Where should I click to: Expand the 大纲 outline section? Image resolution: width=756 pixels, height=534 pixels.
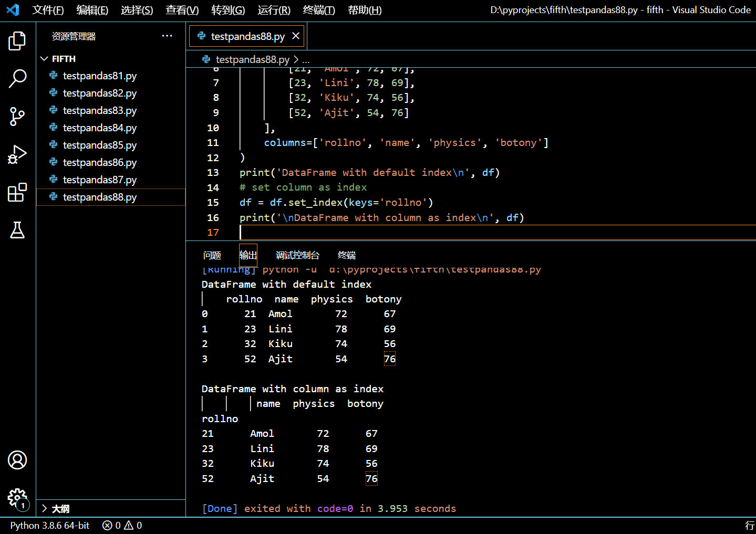(x=45, y=508)
